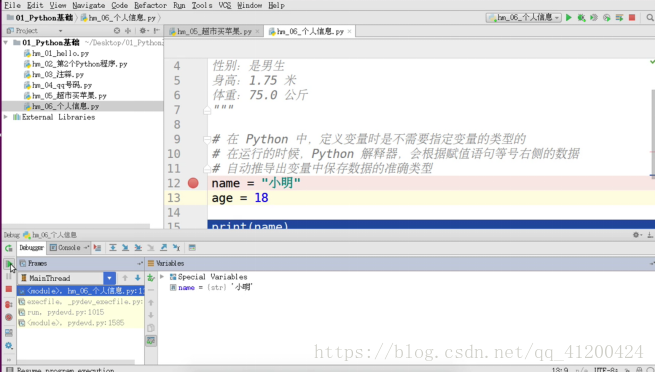Close the hm_05_超市买苹果.py editor tab

click(257, 31)
